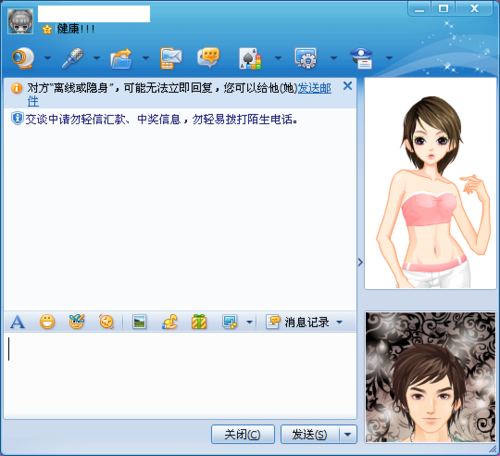Open the group discussion chat bubbles icon

pyautogui.click(x=209, y=57)
